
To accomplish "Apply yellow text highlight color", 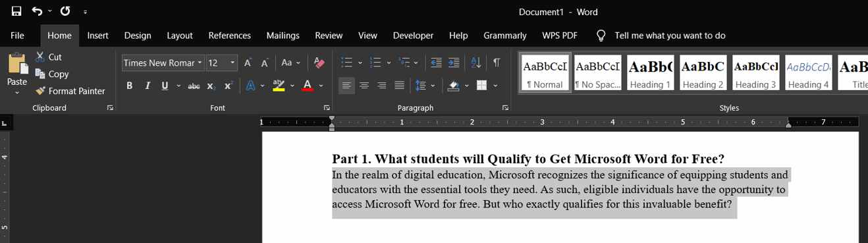I will (x=279, y=86).
